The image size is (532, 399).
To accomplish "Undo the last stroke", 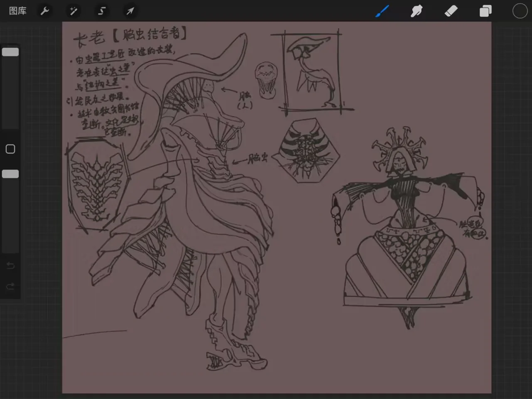I will (x=10, y=266).
